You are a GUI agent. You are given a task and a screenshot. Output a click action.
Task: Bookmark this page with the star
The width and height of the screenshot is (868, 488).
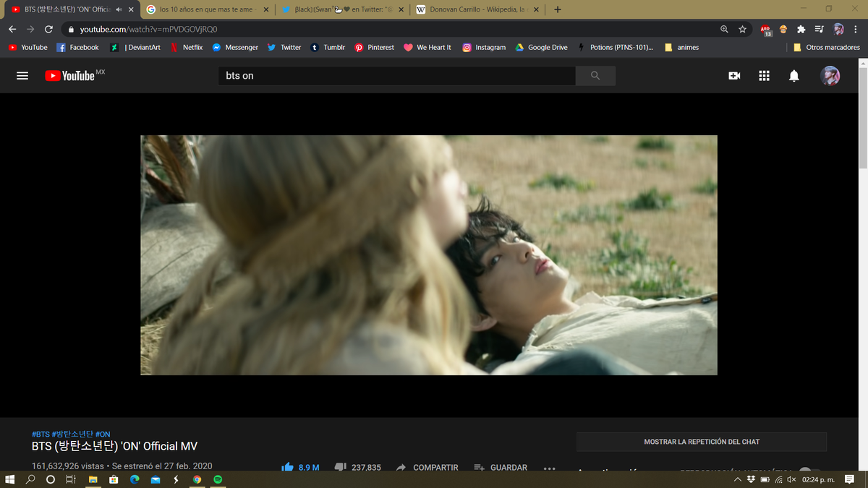tap(742, 29)
